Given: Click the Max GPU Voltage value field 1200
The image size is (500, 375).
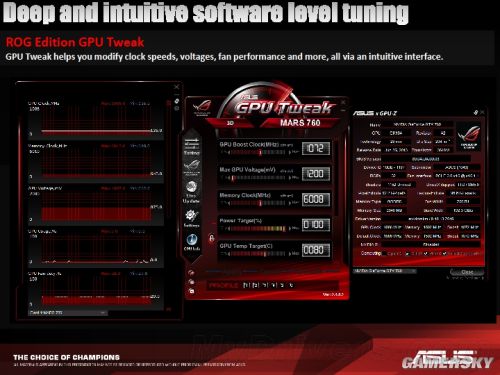Looking at the screenshot, I should [316, 174].
